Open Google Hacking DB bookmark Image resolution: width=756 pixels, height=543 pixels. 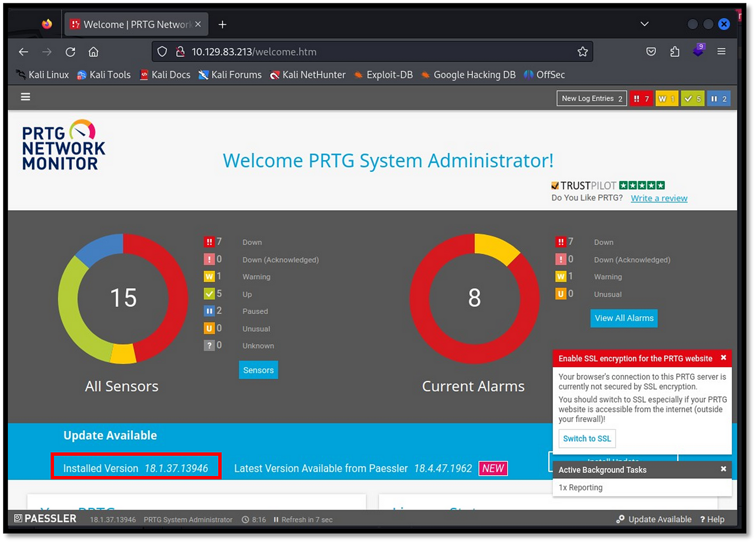pos(468,75)
